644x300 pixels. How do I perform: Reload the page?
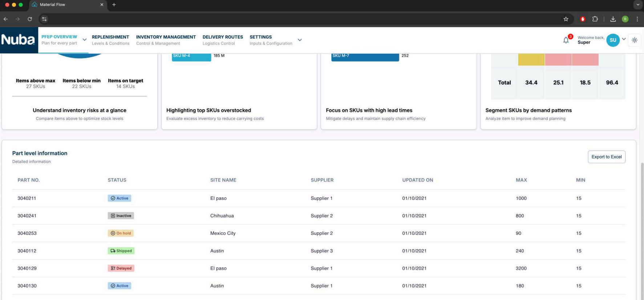pyautogui.click(x=30, y=19)
